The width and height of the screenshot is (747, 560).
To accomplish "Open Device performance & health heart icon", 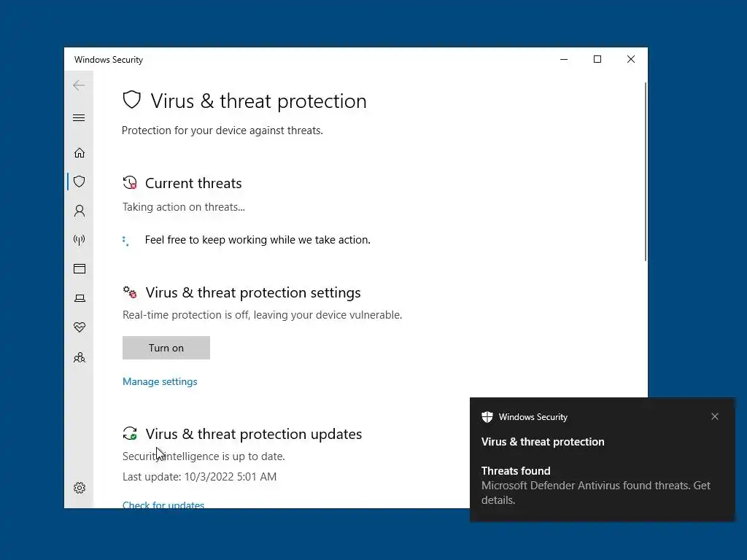I will tap(80, 327).
